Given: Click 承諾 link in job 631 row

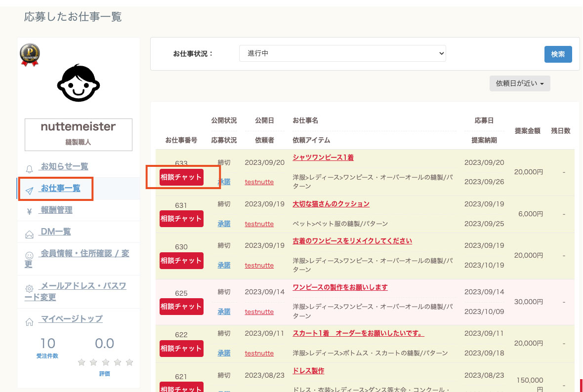Looking at the screenshot, I should point(224,224).
